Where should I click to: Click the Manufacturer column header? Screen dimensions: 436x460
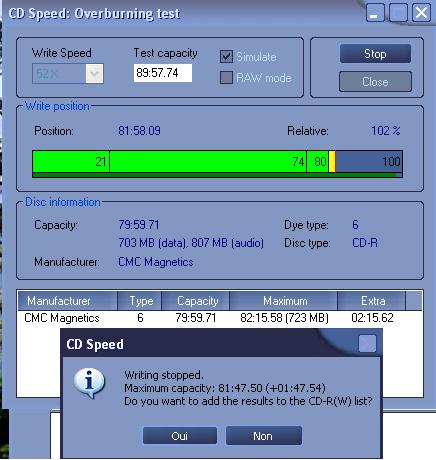[x=68, y=301]
